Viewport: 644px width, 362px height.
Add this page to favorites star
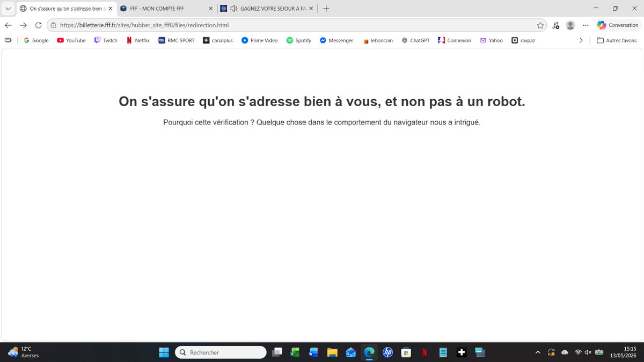coord(540,25)
